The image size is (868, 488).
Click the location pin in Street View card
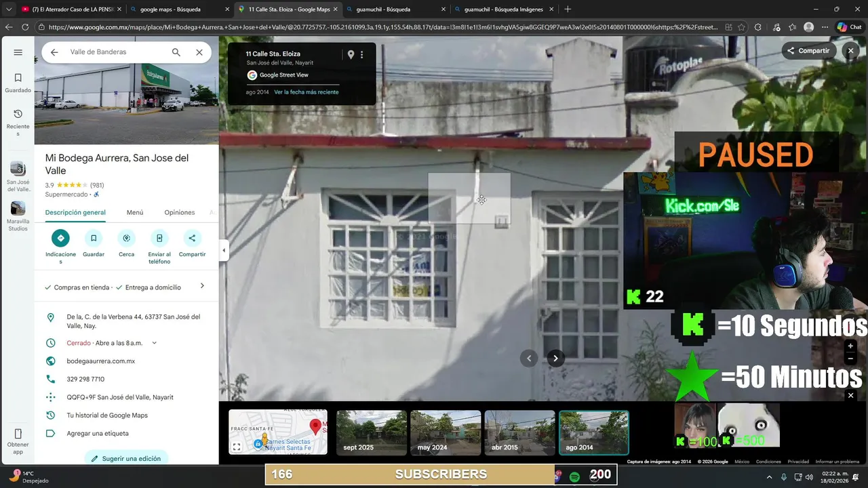point(351,54)
